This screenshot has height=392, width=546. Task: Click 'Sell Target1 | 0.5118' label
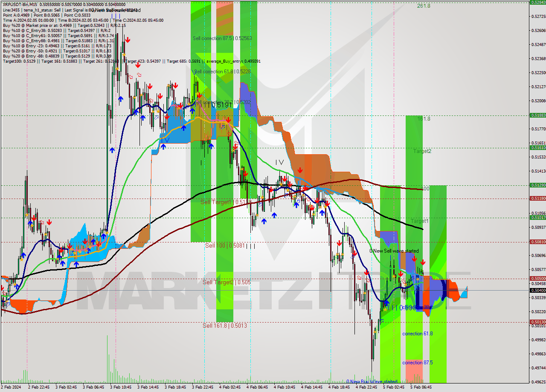tap(226, 202)
